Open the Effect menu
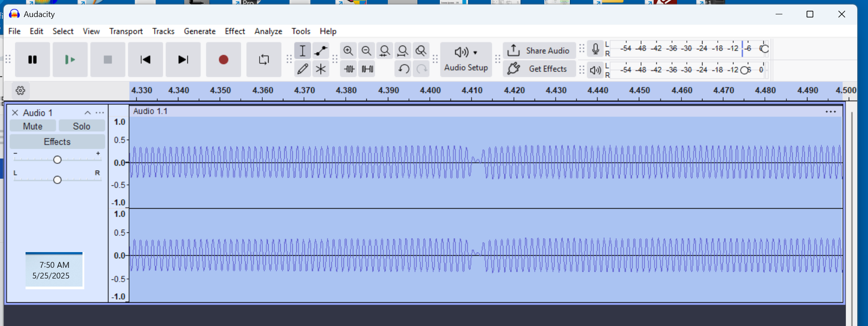Screen dimensions: 868x326 coord(234,31)
